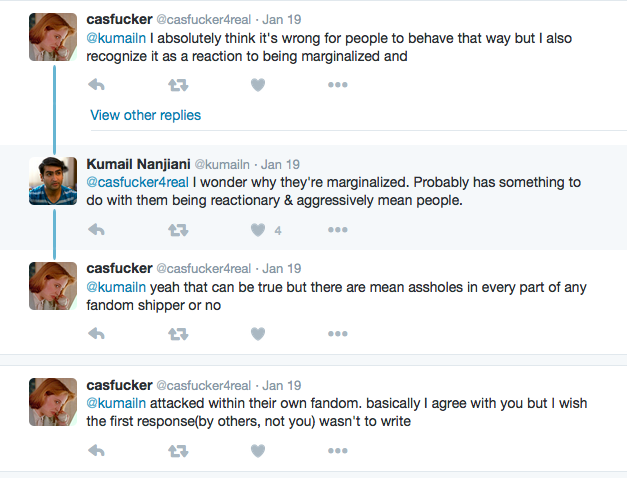Open the @kumailn mention in the last tweet

(116, 403)
